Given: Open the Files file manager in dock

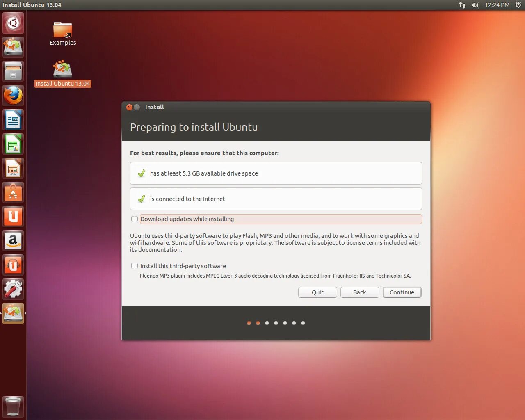Looking at the screenshot, I should 13,71.
